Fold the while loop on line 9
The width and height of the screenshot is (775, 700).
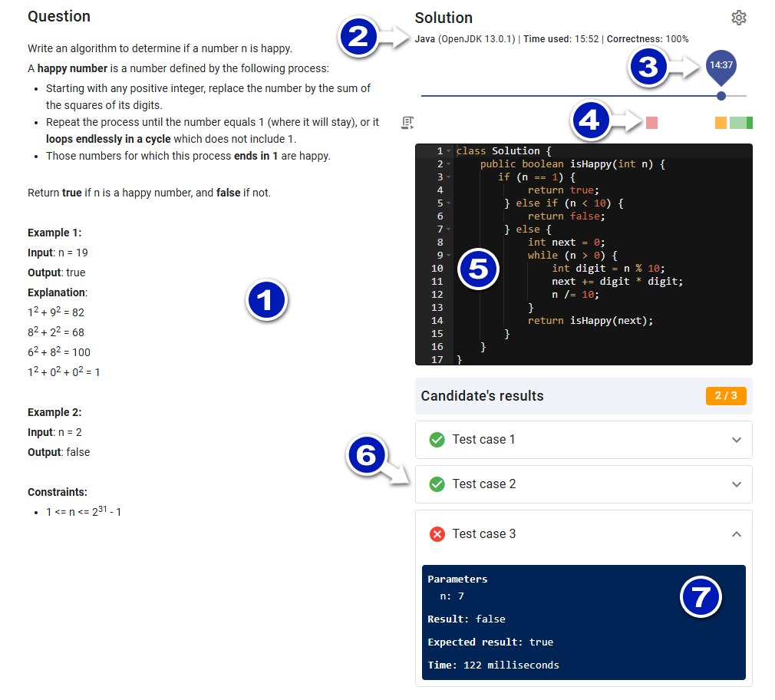coord(449,255)
